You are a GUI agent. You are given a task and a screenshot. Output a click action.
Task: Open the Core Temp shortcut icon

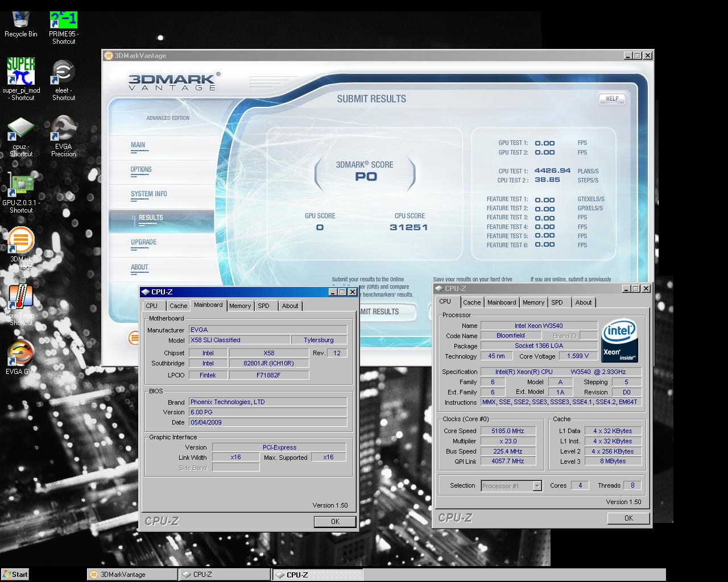point(21,305)
